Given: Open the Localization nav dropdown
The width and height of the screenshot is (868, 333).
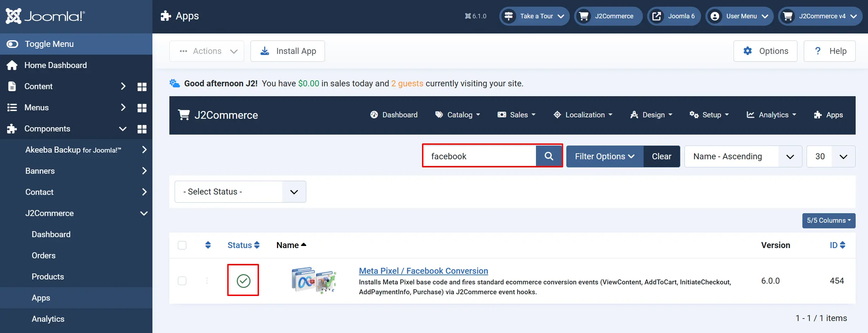Looking at the screenshot, I should tap(583, 115).
